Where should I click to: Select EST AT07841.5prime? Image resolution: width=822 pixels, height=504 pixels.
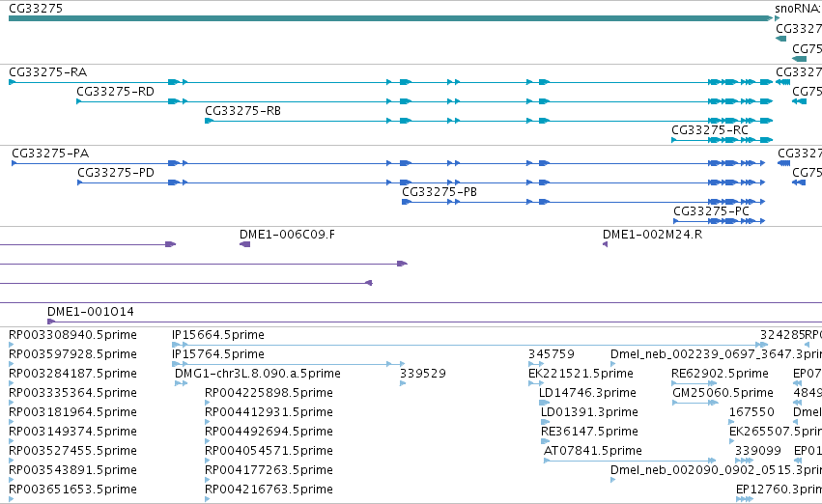tap(593, 451)
